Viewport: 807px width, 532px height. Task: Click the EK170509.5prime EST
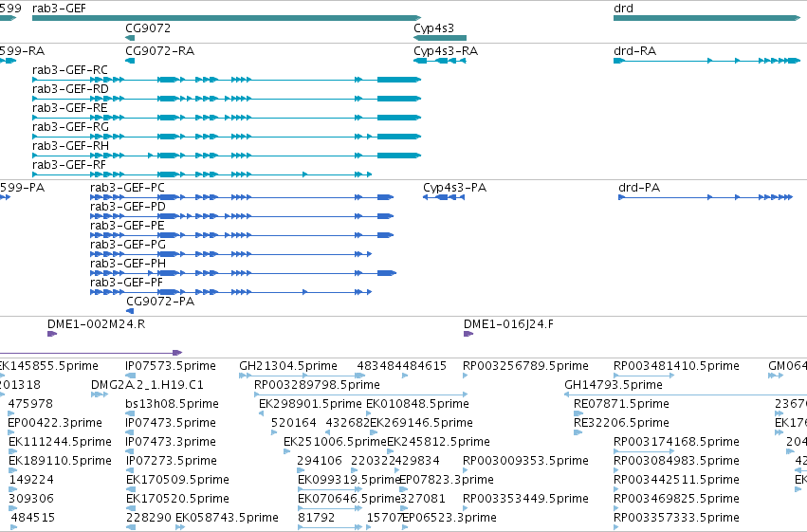(x=177, y=480)
